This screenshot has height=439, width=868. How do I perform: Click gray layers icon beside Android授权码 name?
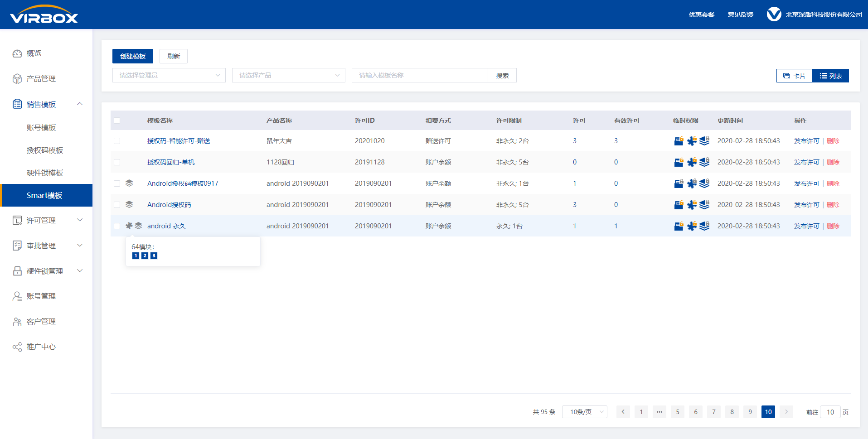pyautogui.click(x=129, y=204)
